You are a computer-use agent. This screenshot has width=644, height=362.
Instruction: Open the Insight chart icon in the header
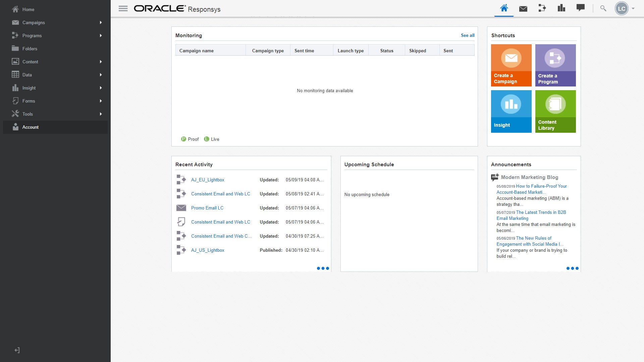(561, 8)
